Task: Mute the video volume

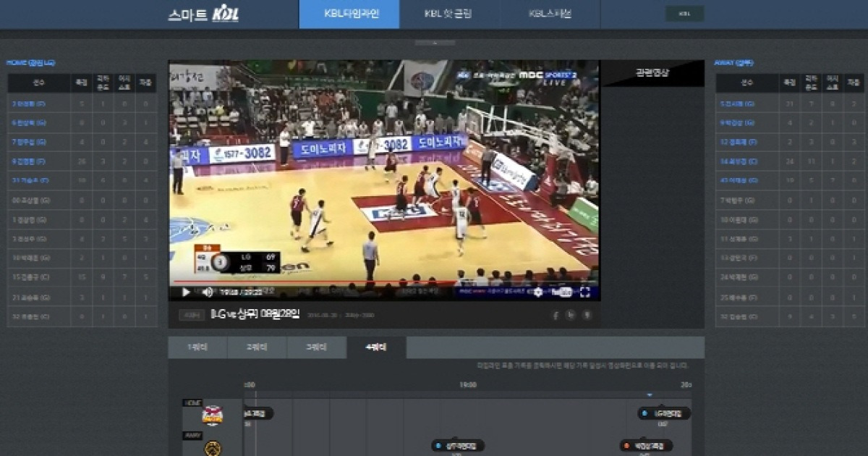Action: point(207,292)
